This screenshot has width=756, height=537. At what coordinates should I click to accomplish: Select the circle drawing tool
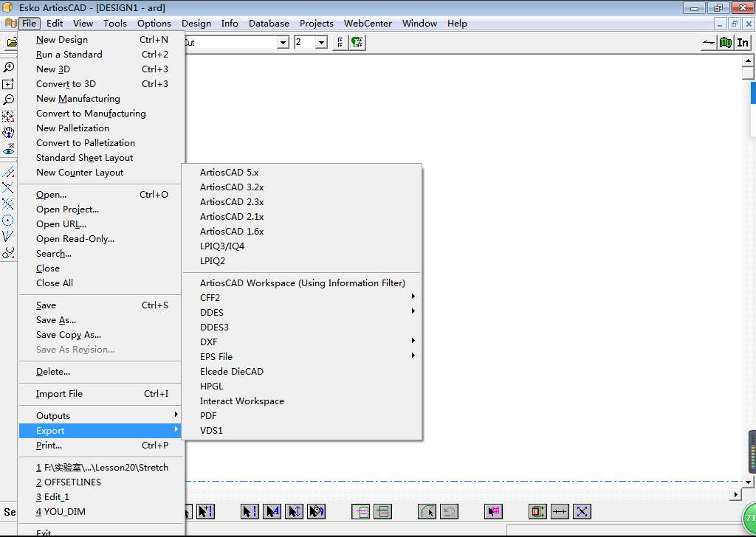[8, 220]
